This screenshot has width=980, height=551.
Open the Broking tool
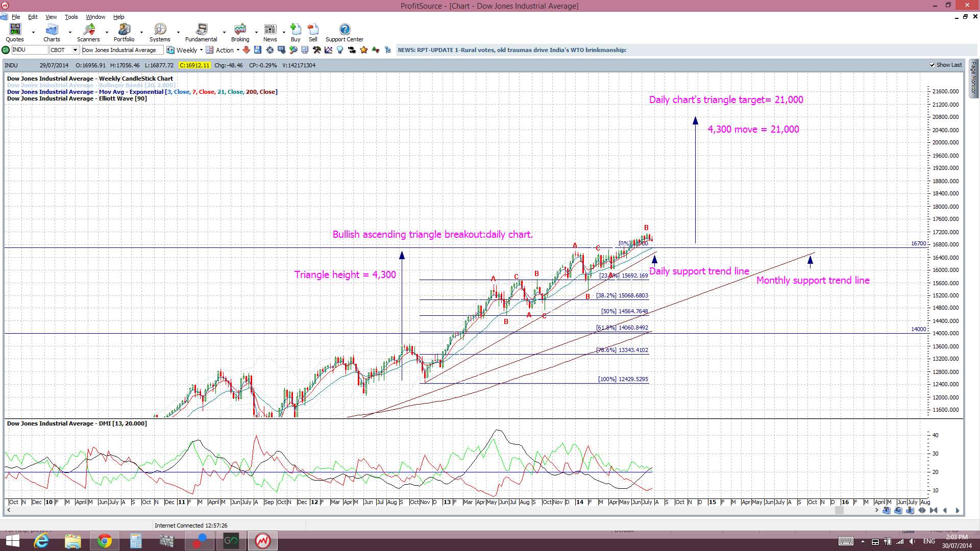[240, 33]
